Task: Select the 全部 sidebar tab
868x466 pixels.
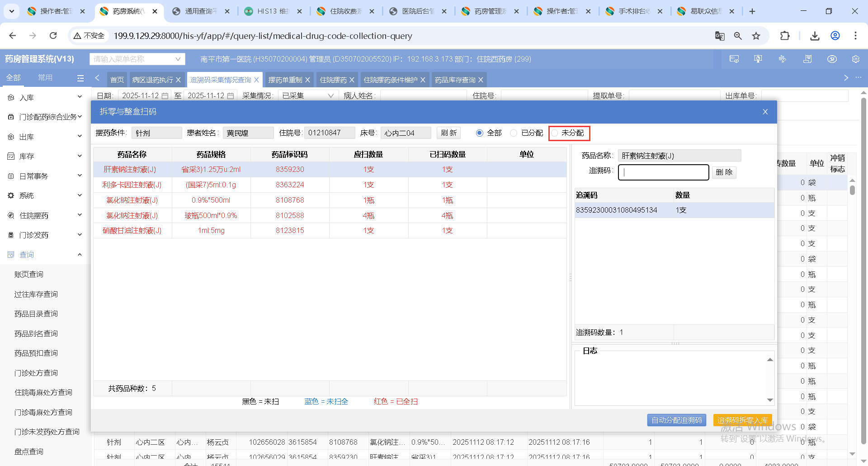Action: coord(14,78)
